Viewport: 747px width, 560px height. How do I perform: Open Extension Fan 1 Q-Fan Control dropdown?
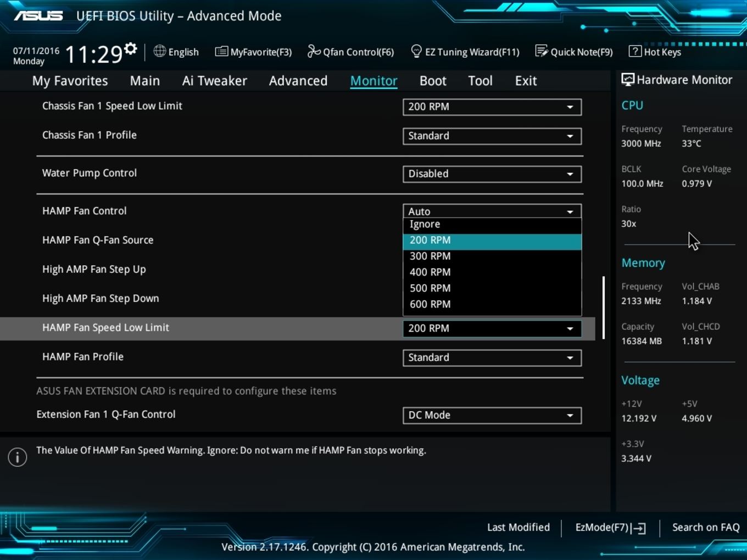tap(492, 416)
